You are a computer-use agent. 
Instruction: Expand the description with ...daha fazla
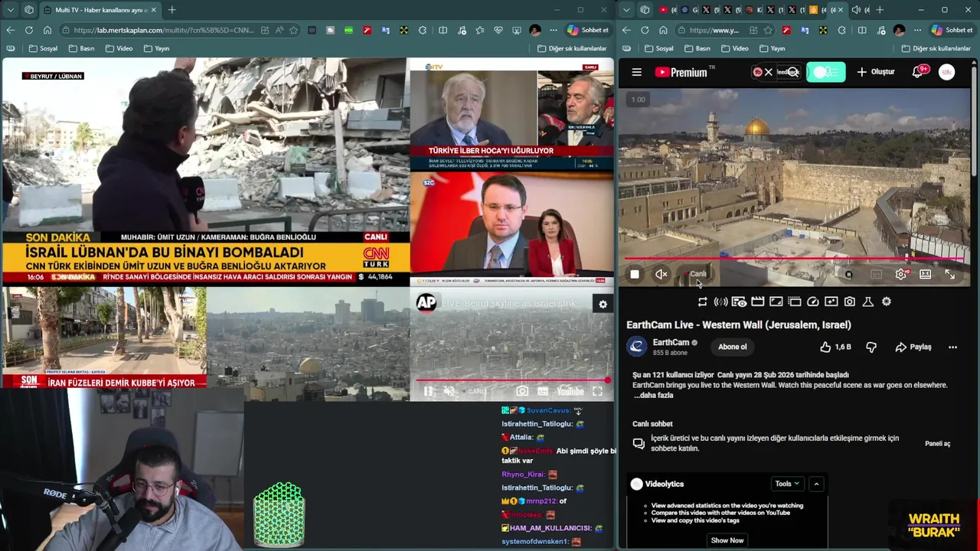tap(653, 396)
